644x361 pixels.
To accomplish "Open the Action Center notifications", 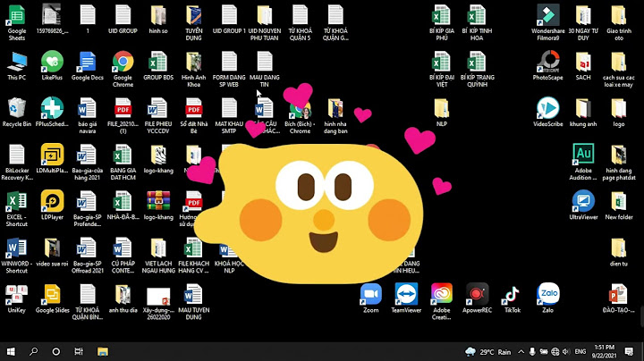I will tap(629, 351).
